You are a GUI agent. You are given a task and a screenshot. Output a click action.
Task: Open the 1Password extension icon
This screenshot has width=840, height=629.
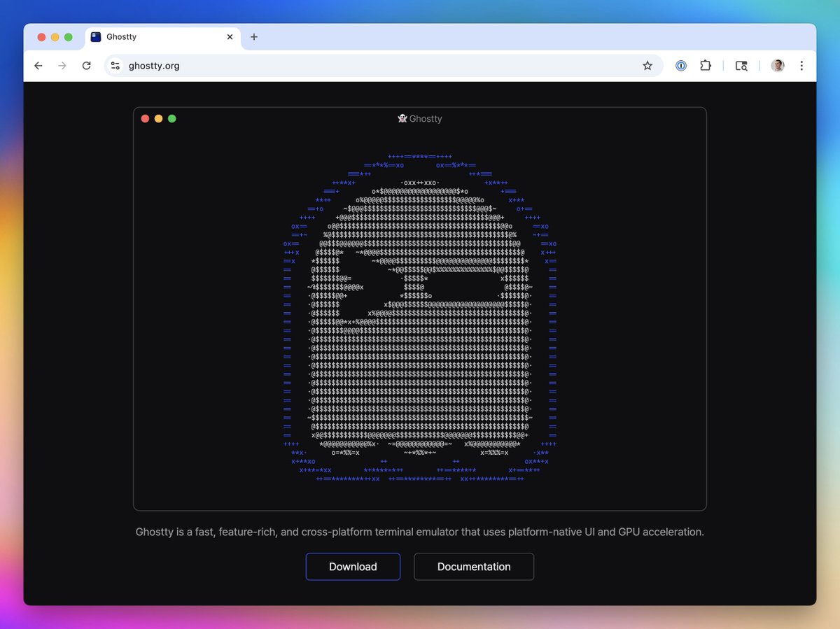coord(681,66)
